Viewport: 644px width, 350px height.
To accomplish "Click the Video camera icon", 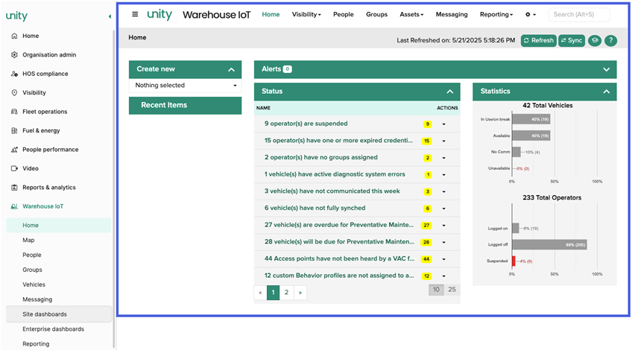I will [14, 168].
